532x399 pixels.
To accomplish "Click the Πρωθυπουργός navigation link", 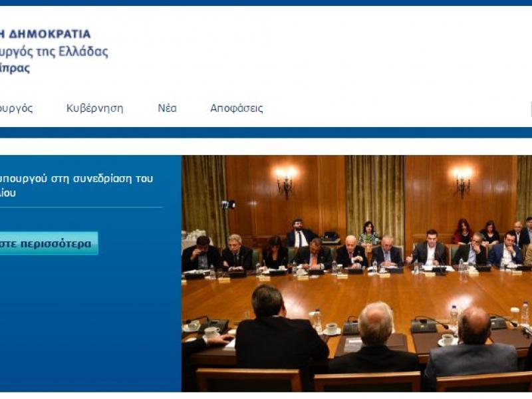I will [17, 108].
